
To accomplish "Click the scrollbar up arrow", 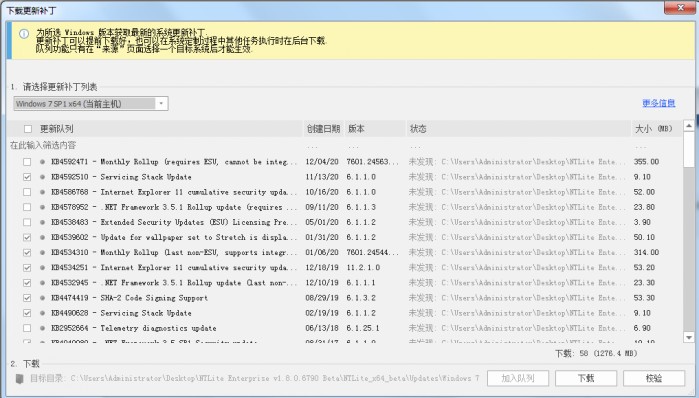I will click(689, 126).
